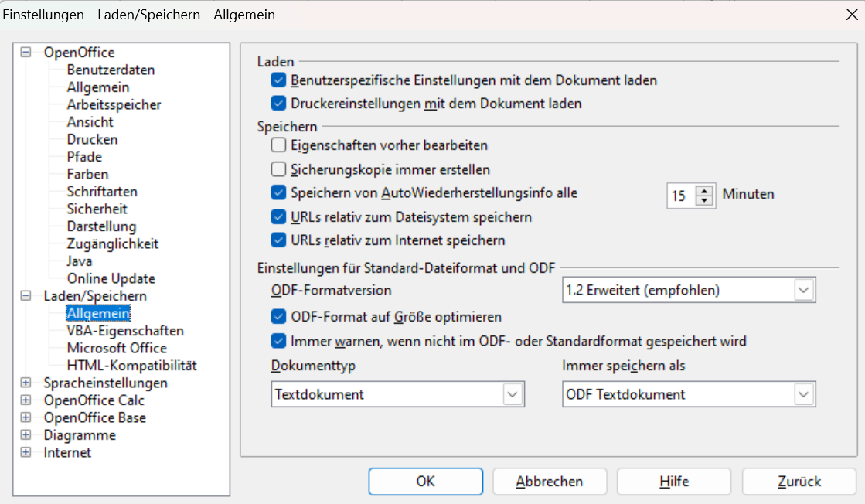Viewport: 865px width, 504px height.
Task: Expand the Internet tree node
Action: point(26,452)
